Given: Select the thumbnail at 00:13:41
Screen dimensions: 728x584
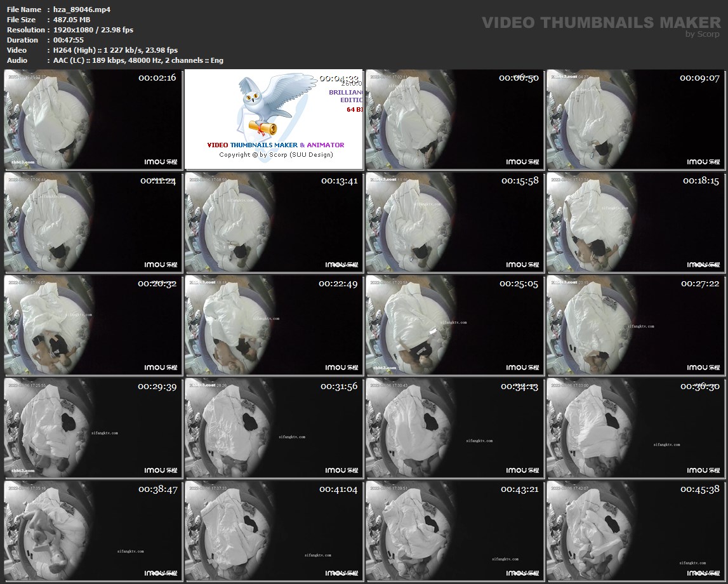Looking at the screenshot, I should (x=274, y=222).
